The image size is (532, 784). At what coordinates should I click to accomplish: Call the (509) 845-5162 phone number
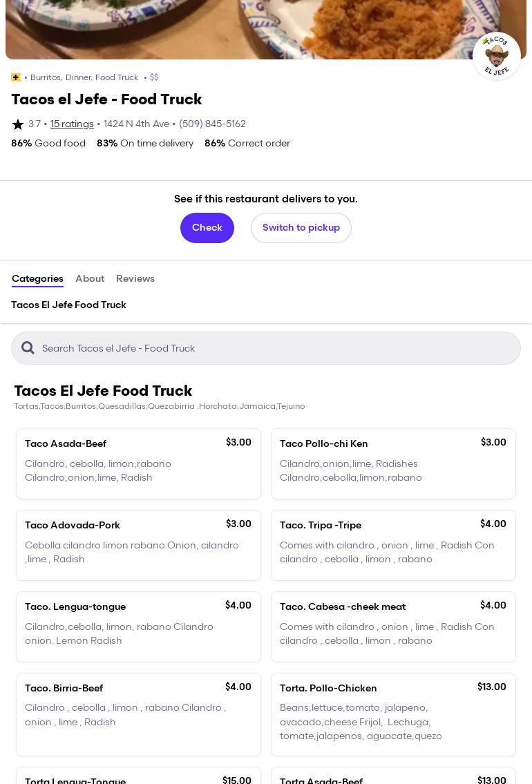[212, 124]
